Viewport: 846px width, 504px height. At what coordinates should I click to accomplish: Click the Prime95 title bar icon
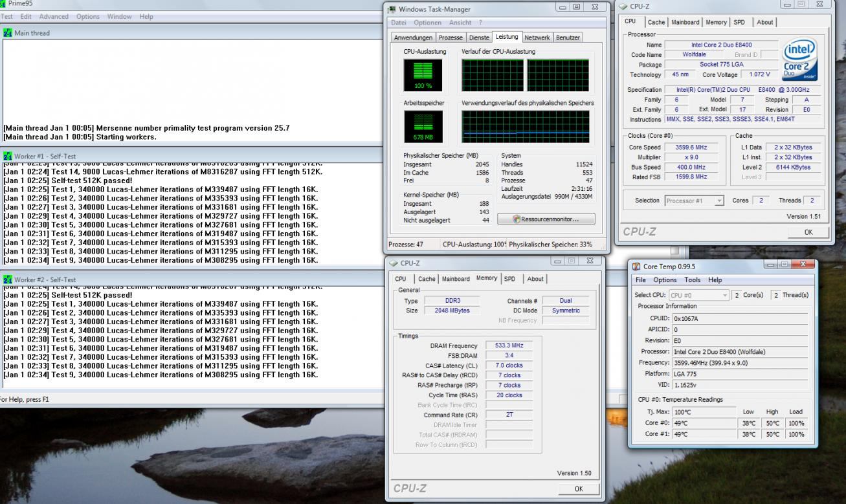(x=3, y=4)
